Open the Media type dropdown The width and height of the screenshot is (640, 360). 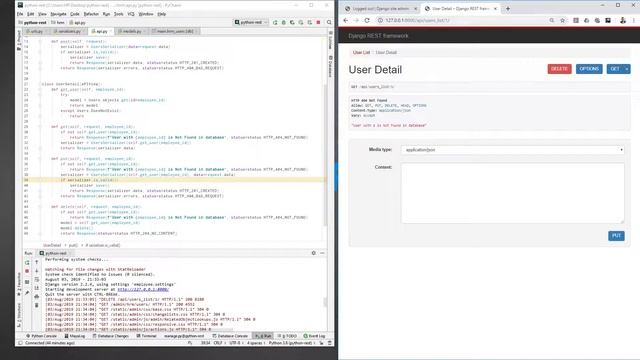point(513,150)
